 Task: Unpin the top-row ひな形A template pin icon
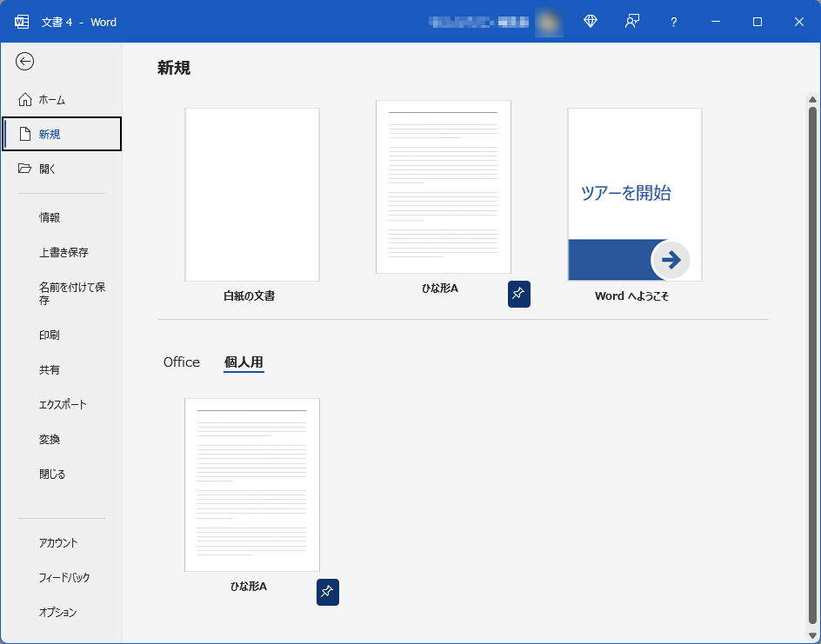(519, 294)
